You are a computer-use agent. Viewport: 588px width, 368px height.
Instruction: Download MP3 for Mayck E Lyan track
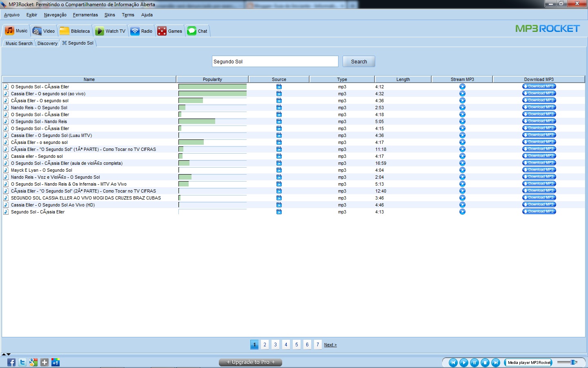(539, 170)
